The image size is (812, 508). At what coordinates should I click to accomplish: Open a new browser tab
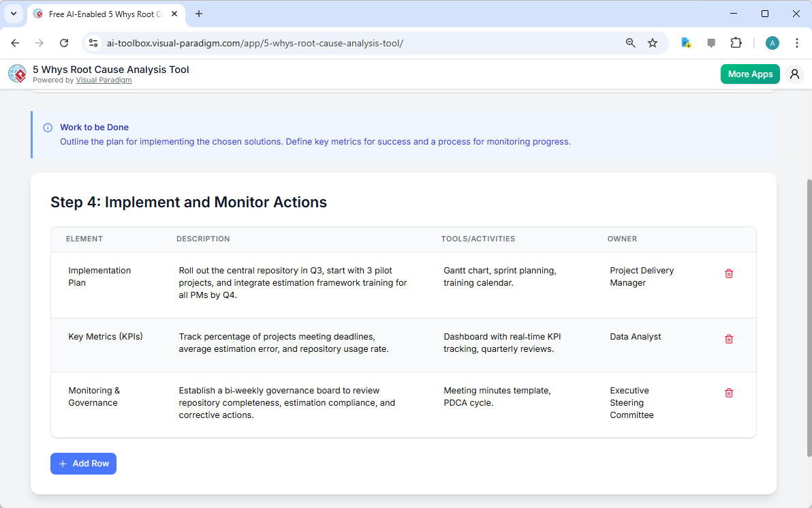coord(198,14)
